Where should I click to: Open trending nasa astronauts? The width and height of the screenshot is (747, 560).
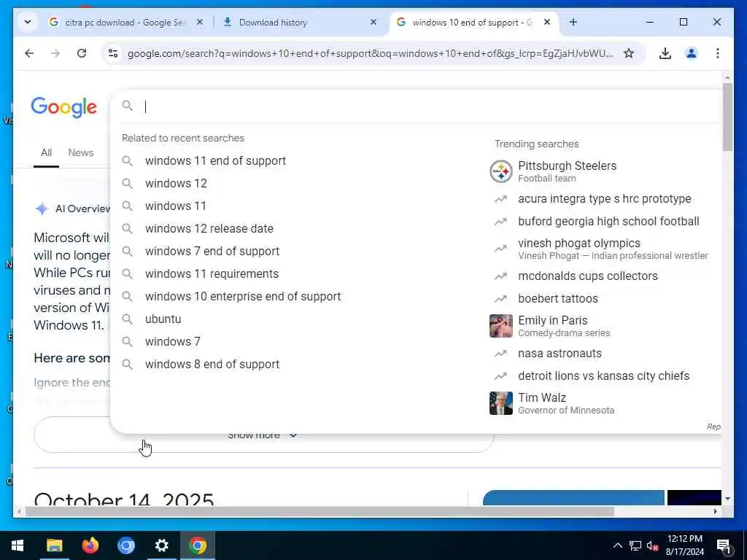pyautogui.click(x=560, y=354)
